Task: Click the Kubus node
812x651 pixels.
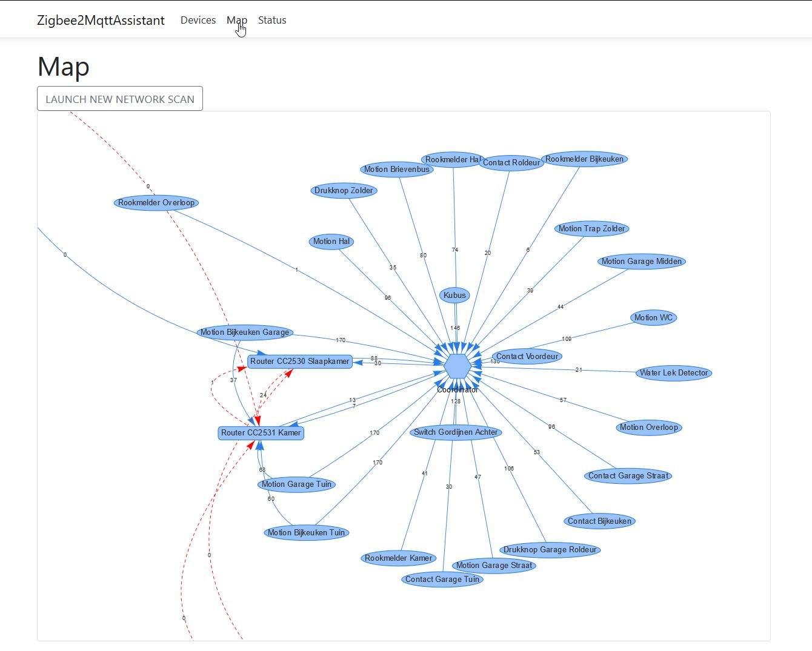Action: pyautogui.click(x=454, y=296)
